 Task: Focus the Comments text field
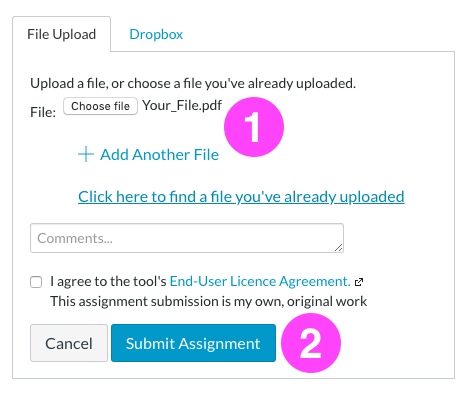click(x=187, y=238)
